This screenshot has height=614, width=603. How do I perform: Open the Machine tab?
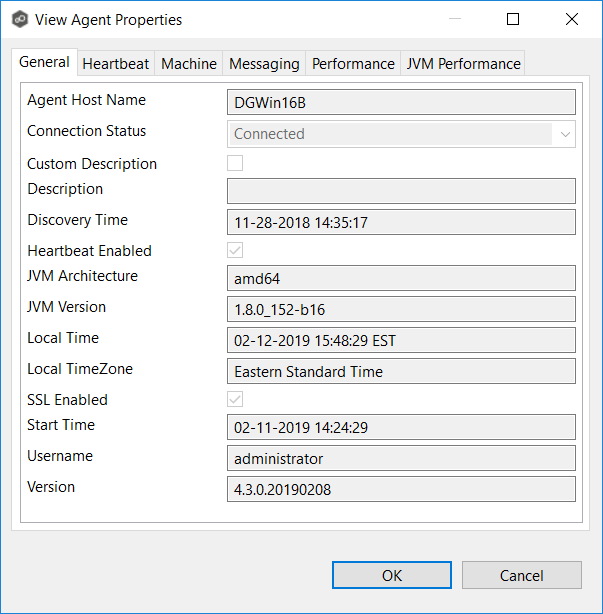click(189, 64)
